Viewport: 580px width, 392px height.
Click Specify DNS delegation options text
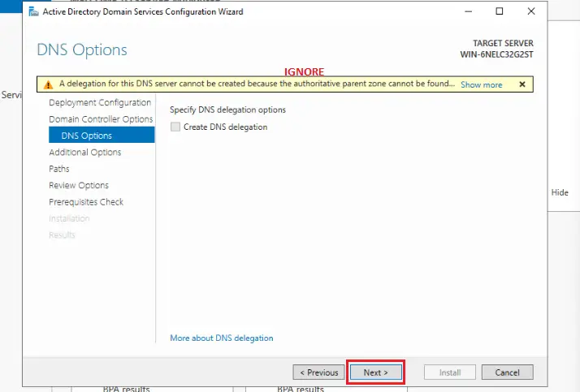pos(227,110)
